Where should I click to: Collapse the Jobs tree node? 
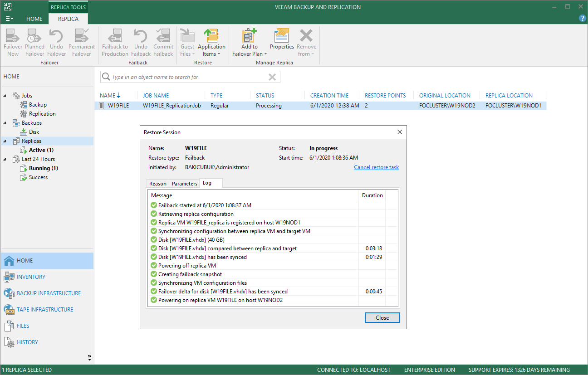tap(5, 96)
